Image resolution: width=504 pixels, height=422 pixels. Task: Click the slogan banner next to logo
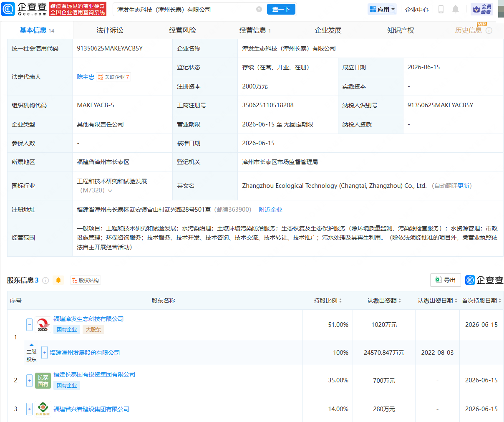pos(78,9)
